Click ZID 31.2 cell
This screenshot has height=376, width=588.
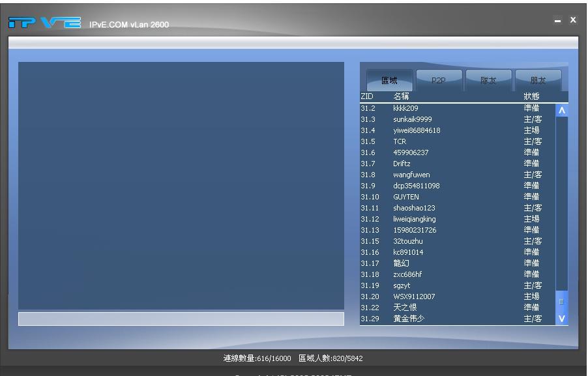click(368, 108)
